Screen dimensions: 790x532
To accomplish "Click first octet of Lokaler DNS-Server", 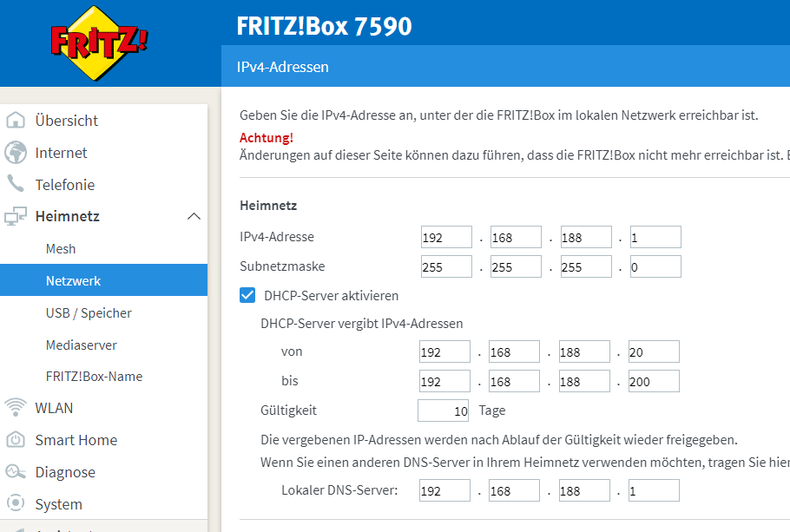I will pos(444,490).
